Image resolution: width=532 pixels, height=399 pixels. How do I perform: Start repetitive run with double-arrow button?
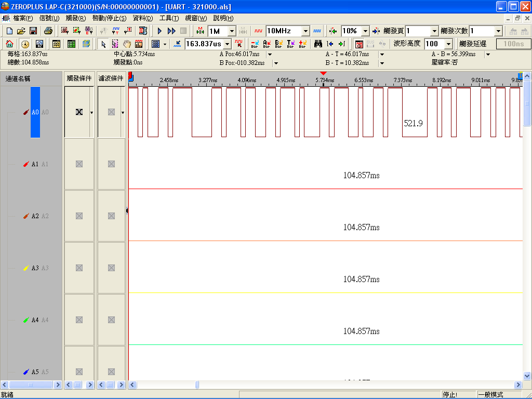[x=171, y=31]
